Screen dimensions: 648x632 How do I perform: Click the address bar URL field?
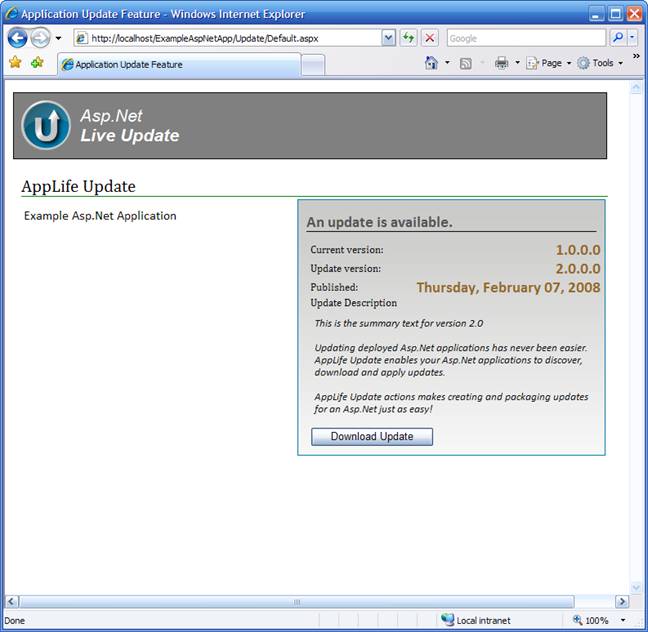click(227, 38)
